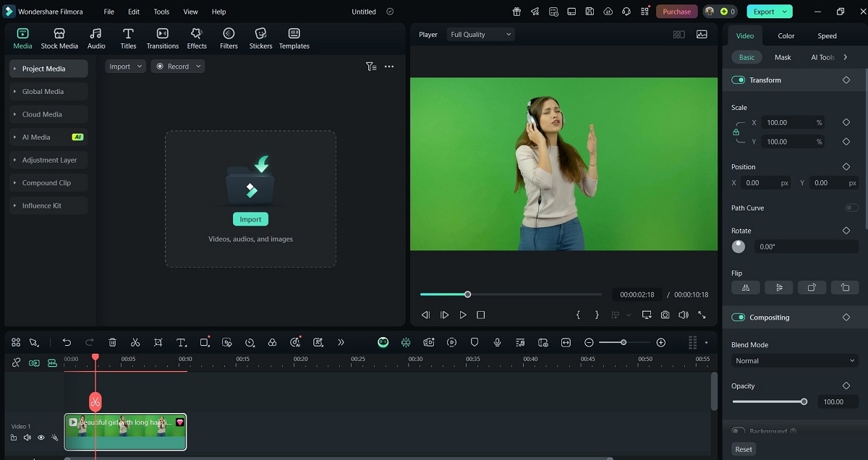The height and width of the screenshot is (460, 868).
Task: Open the Help menu
Action: [218, 12]
